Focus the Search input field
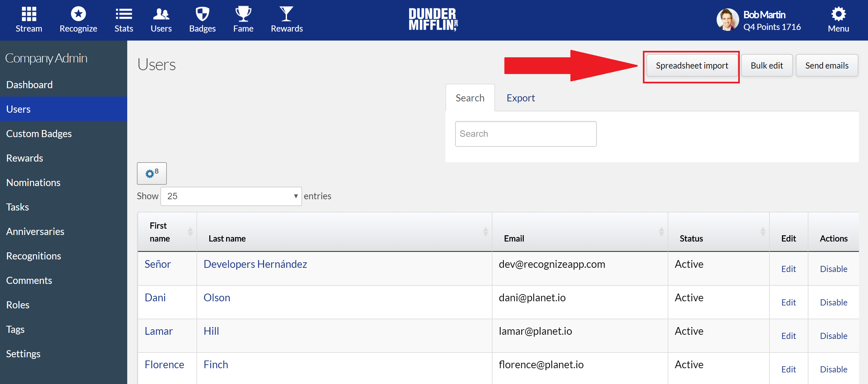 point(526,134)
